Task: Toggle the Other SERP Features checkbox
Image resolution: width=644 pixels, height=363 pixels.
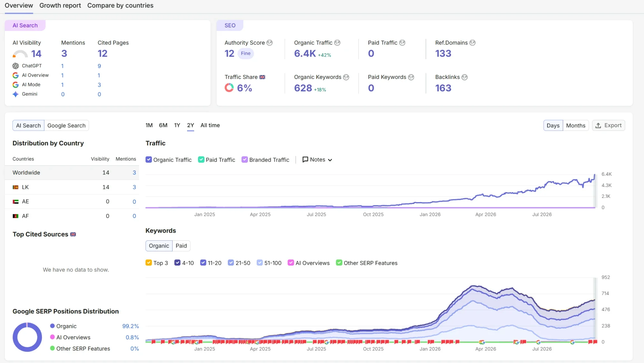Action: (x=339, y=263)
